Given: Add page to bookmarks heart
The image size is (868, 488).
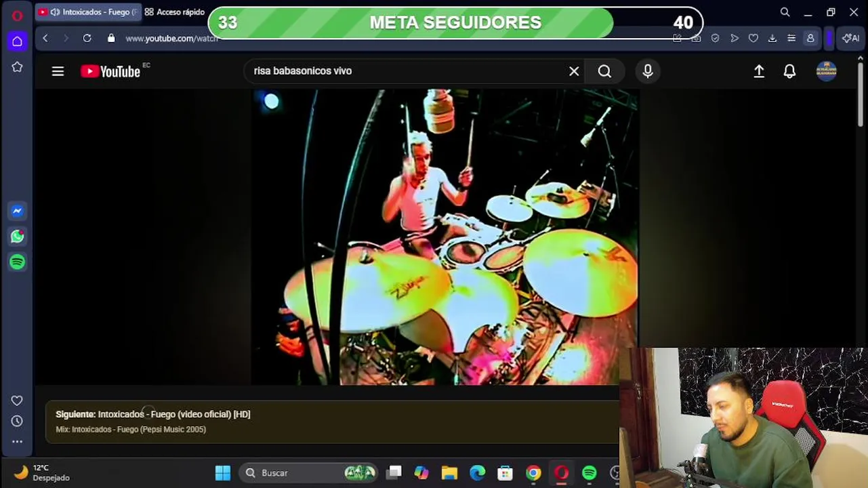Looking at the screenshot, I should (753, 39).
